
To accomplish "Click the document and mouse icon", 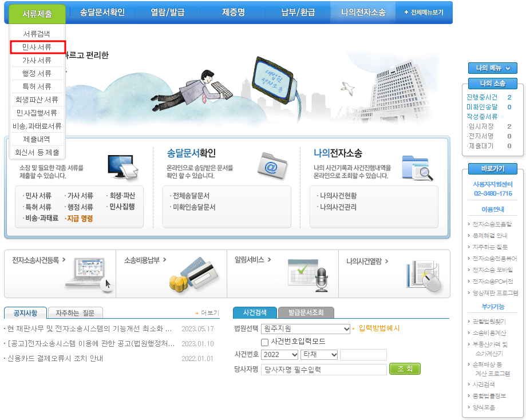I will coord(424,276).
